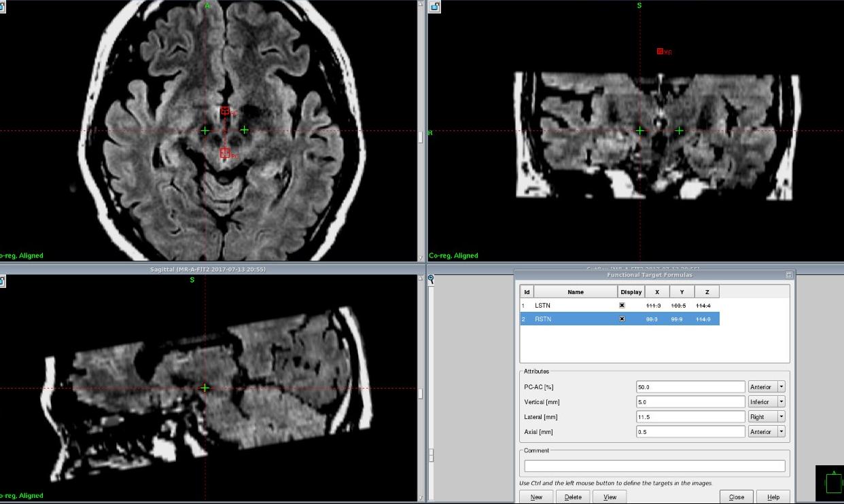The height and width of the screenshot is (504, 844).
Task: Click the magnifier icon in the bottom-right pane
Action: [x=431, y=279]
